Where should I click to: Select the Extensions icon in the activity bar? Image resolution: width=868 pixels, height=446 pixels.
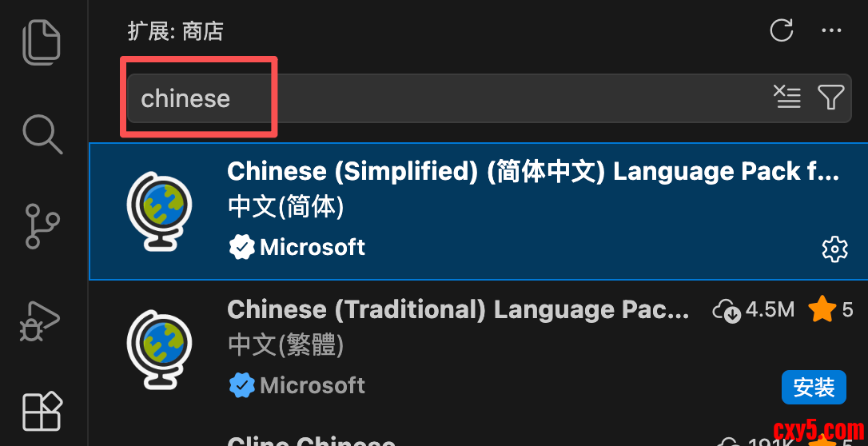pyautogui.click(x=42, y=411)
